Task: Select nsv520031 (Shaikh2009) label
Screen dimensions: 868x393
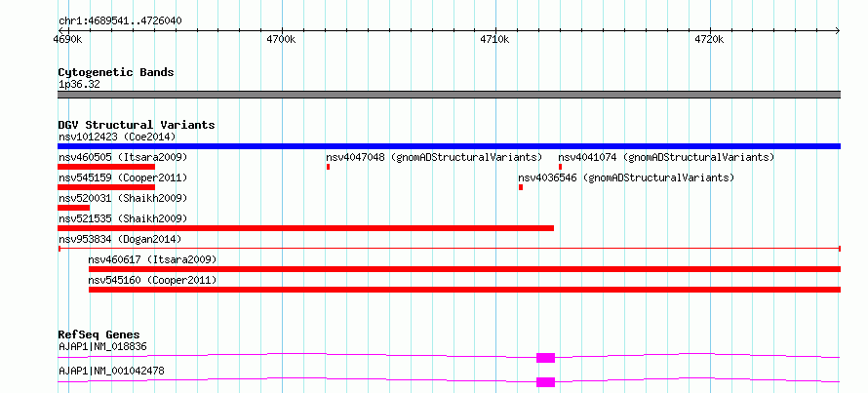Action: (x=123, y=198)
